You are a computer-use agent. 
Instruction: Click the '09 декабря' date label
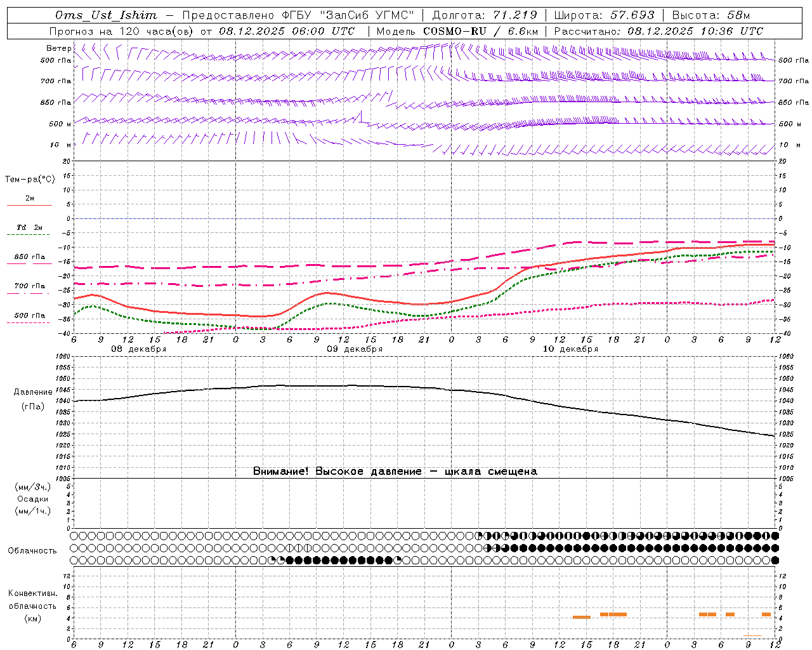355,349
